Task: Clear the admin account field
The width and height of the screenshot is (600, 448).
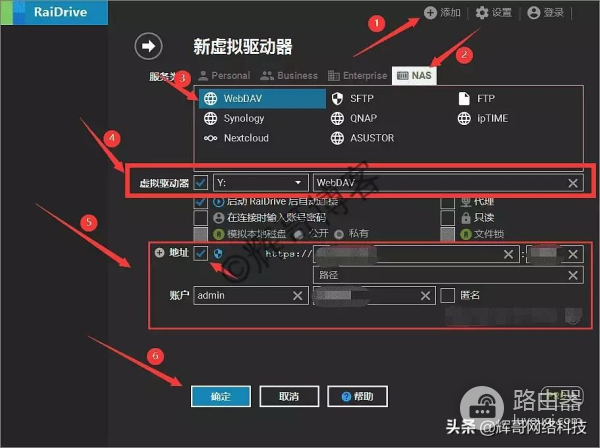Action: click(298, 296)
